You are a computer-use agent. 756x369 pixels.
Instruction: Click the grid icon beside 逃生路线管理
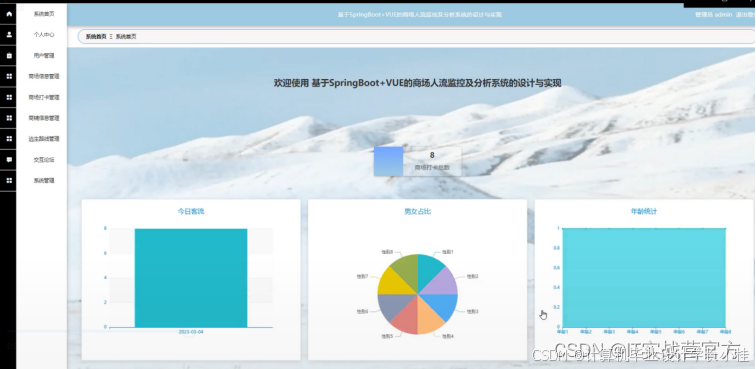9,139
